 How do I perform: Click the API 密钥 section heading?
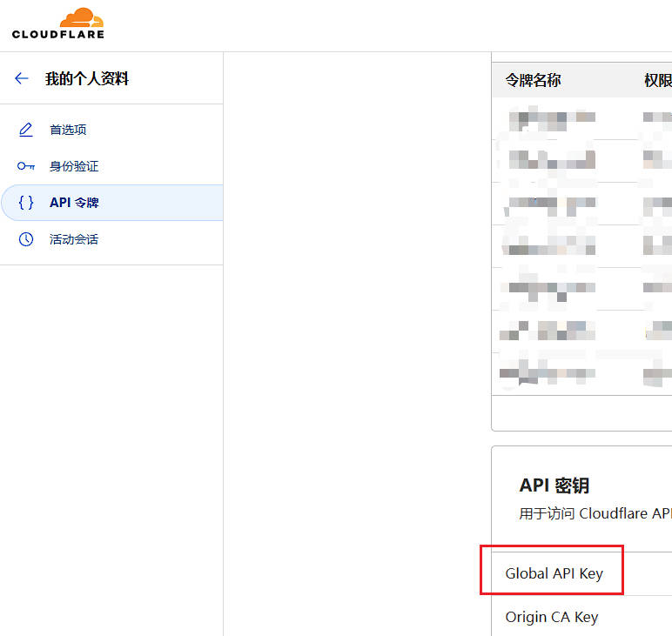click(554, 485)
